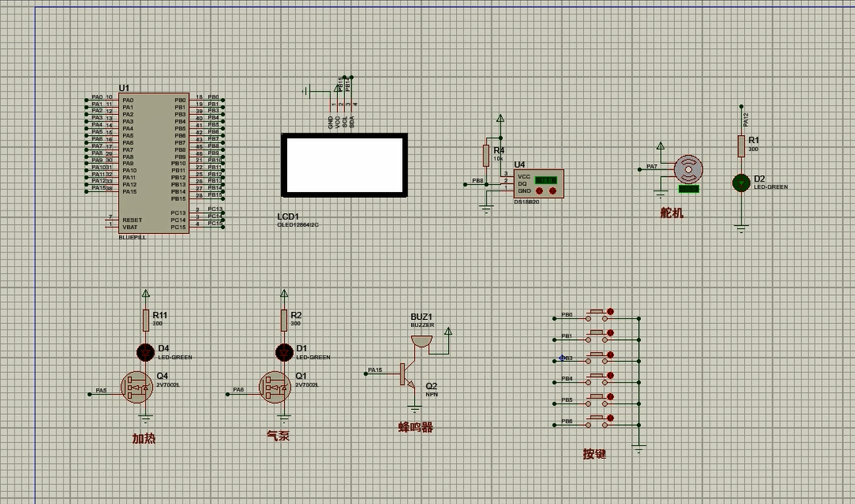
Task: Click the BUZ1 buzzer component
Action: point(421,341)
